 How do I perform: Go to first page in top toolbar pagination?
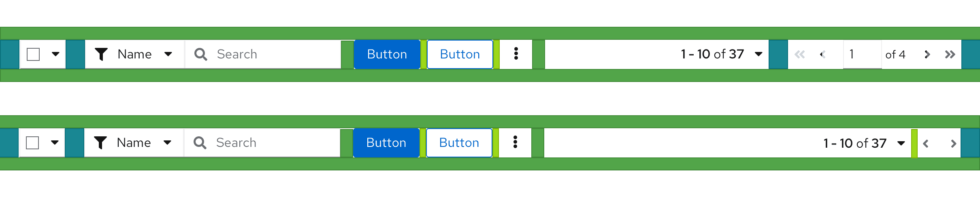(x=800, y=54)
